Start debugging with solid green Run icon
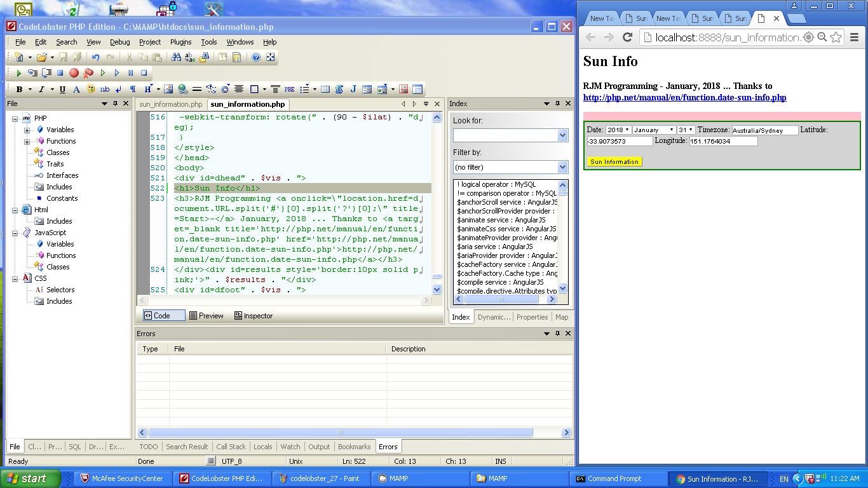The width and height of the screenshot is (868, 488). [18, 73]
